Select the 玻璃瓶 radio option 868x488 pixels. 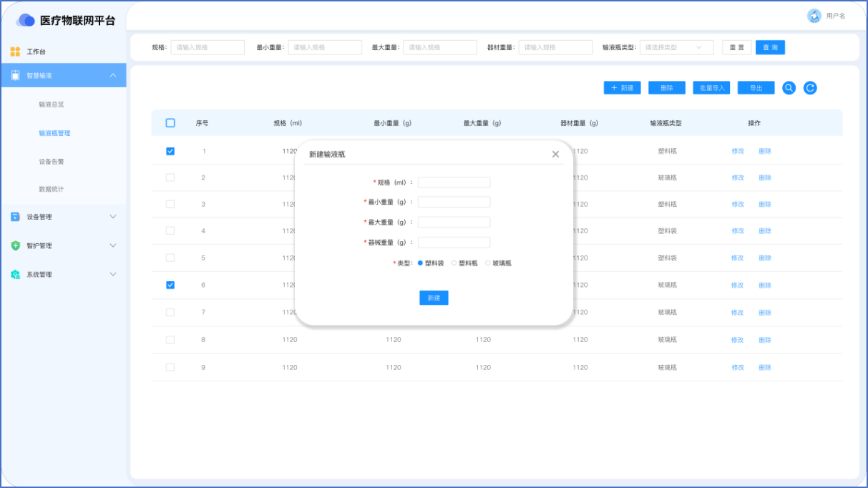[488, 263]
